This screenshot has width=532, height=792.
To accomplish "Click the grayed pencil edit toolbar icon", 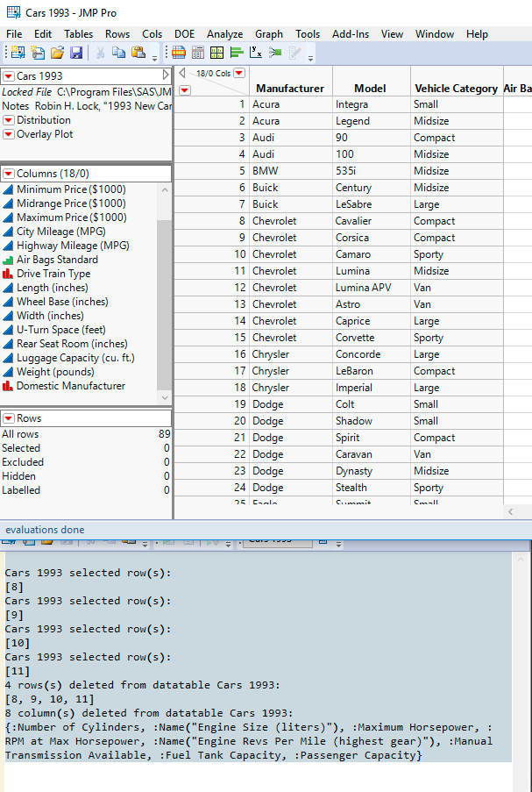I will pos(294,53).
